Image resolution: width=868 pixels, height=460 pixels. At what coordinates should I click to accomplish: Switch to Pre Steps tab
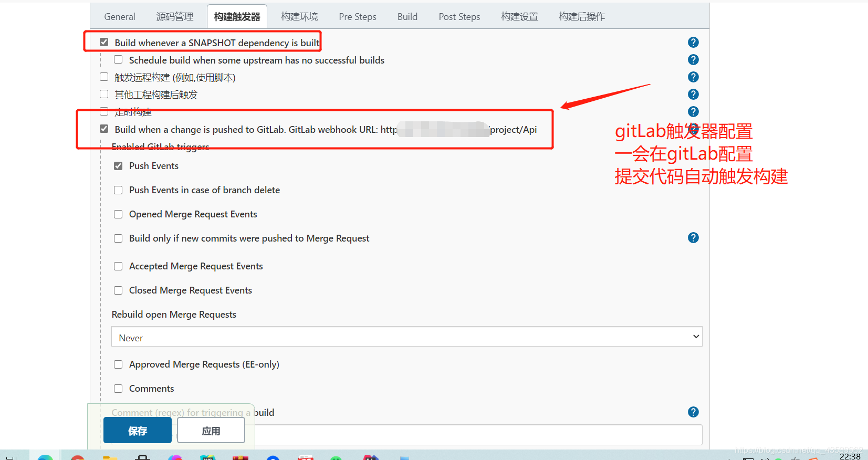358,17
